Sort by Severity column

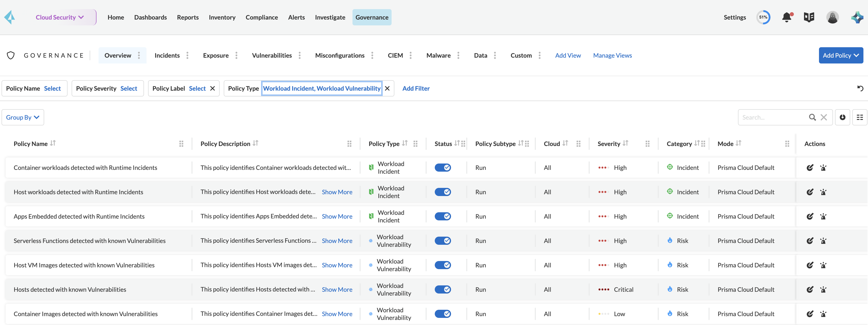pyautogui.click(x=625, y=143)
